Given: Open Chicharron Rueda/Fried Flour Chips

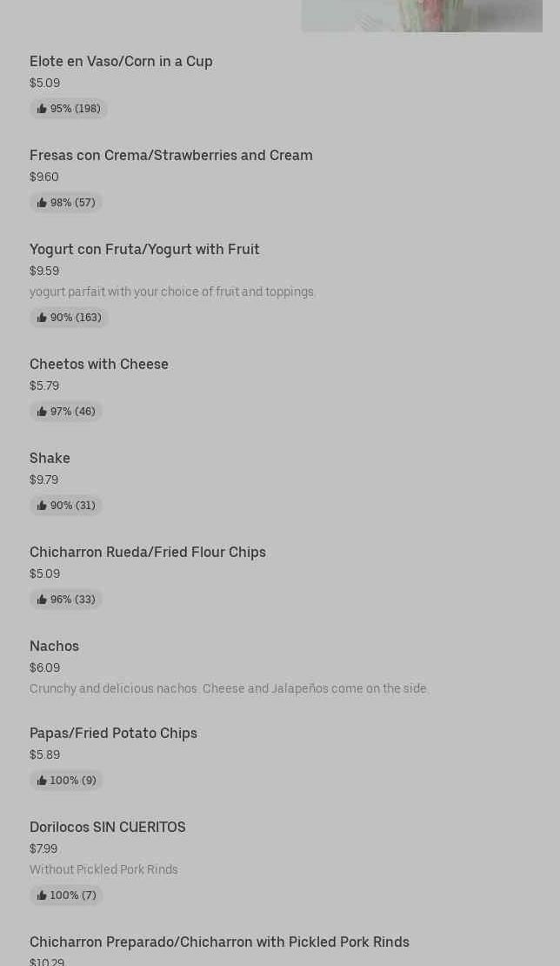Looking at the screenshot, I should point(148,552).
